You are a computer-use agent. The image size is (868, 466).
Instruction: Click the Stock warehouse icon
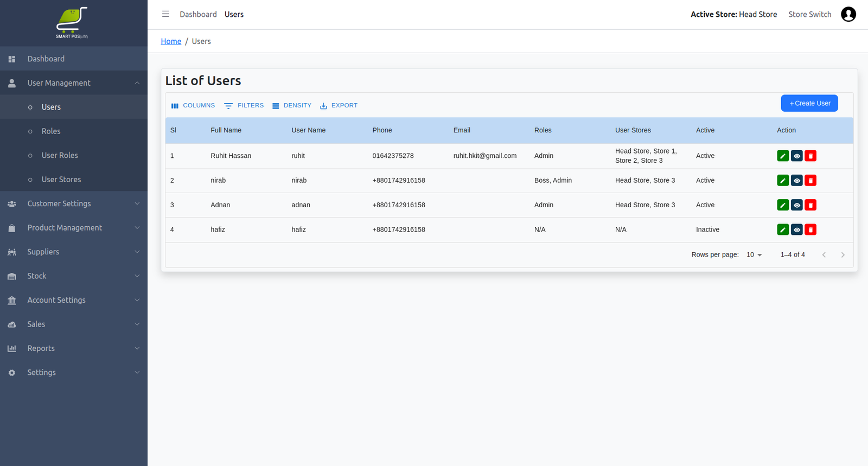point(12,276)
